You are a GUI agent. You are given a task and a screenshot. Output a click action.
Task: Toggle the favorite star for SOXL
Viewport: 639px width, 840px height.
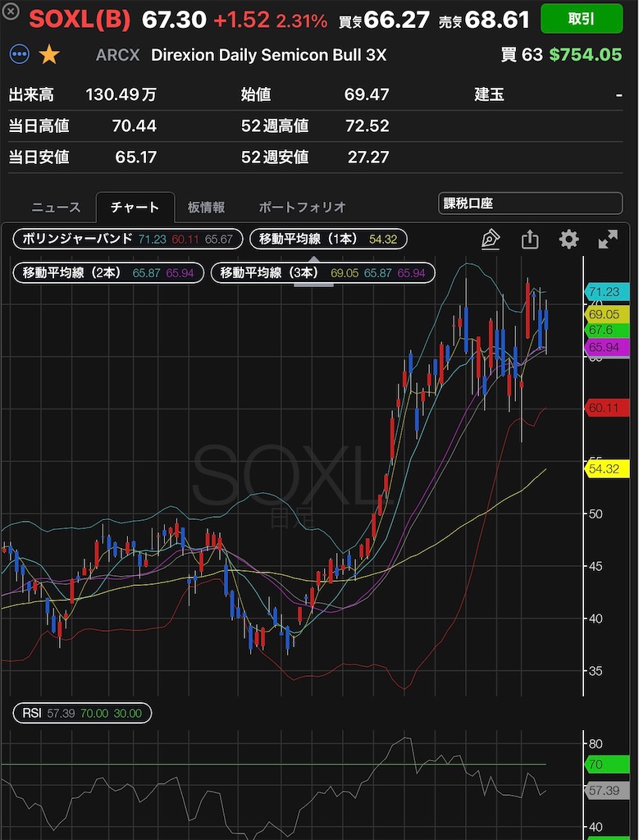pos(49,55)
